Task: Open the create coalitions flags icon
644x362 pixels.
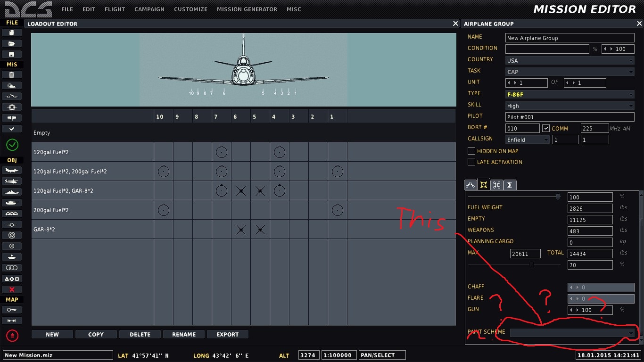Action: 12,118
